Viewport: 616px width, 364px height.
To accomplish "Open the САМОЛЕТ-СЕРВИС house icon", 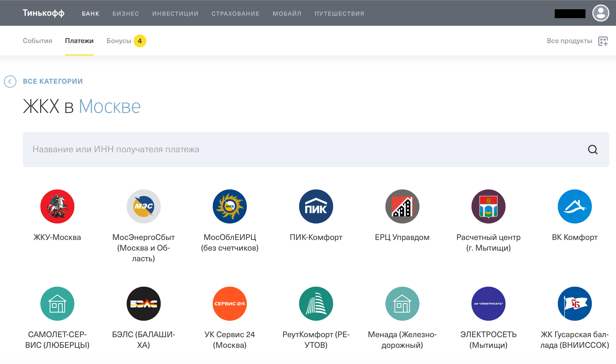I will 57,304.
